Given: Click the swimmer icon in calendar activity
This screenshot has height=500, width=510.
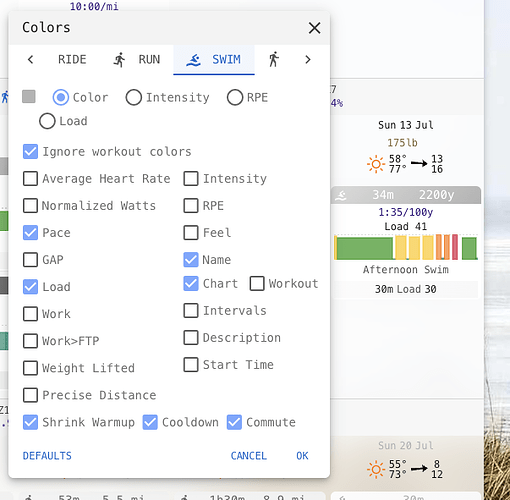Looking at the screenshot, I should pyautogui.click(x=341, y=195).
